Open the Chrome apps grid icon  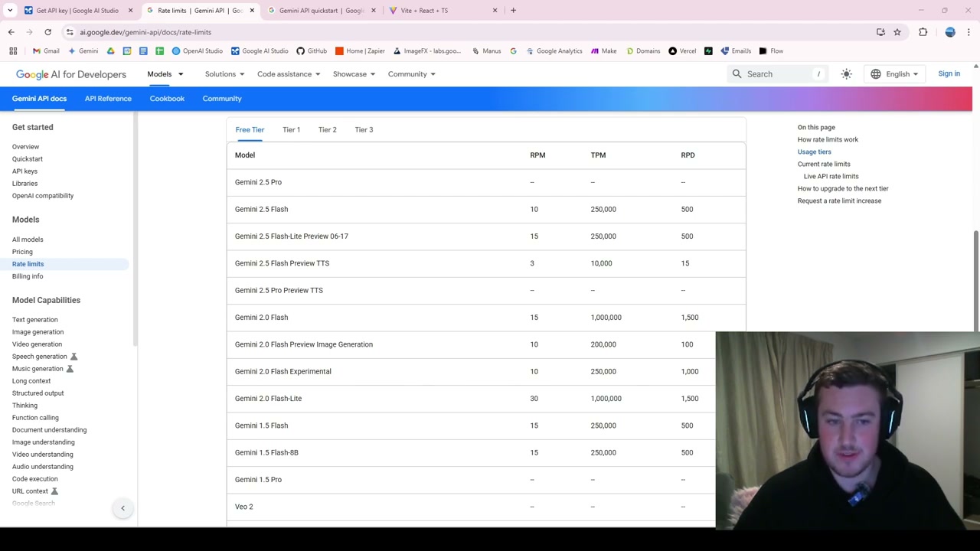[13, 51]
